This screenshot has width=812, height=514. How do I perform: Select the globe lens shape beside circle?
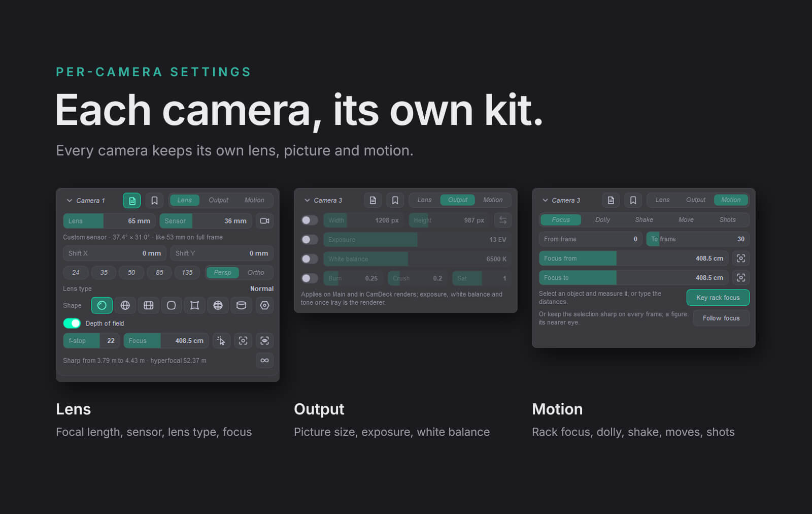(x=125, y=305)
